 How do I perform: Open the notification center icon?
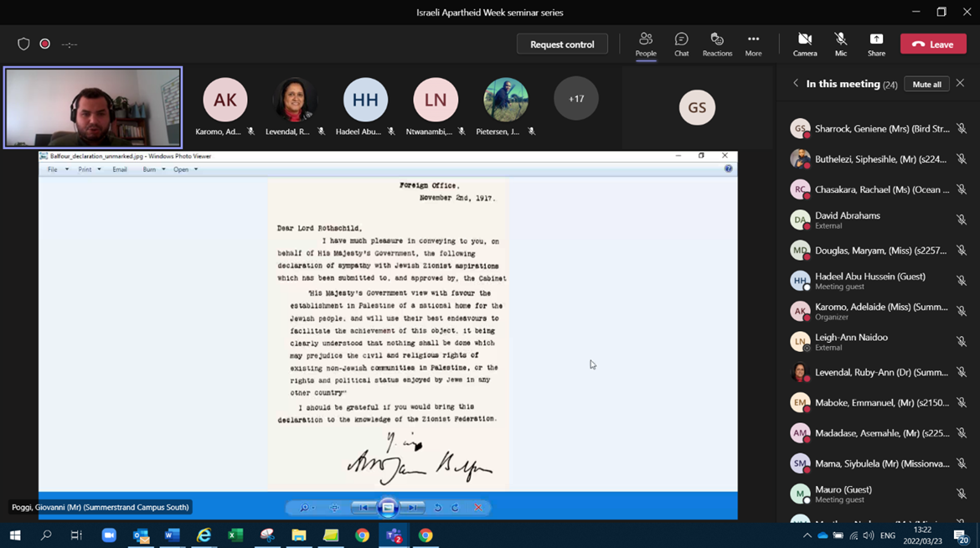pyautogui.click(x=962, y=536)
